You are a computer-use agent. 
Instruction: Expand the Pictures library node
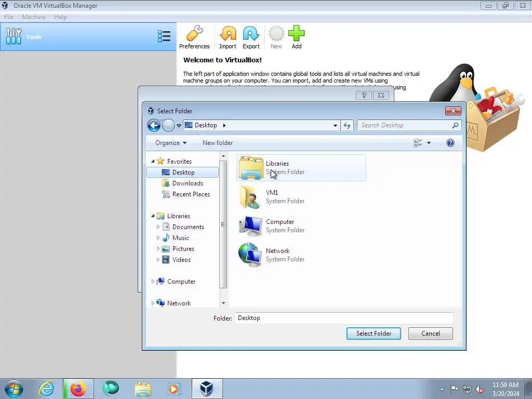coord(158,249)
